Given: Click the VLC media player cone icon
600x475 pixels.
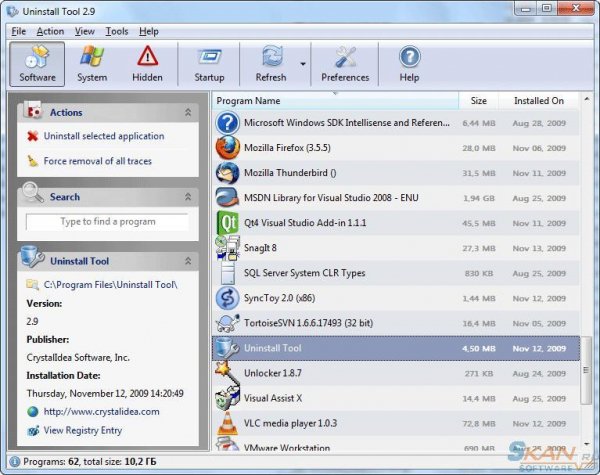Looking at the screenshot, I should click(227, 423).
